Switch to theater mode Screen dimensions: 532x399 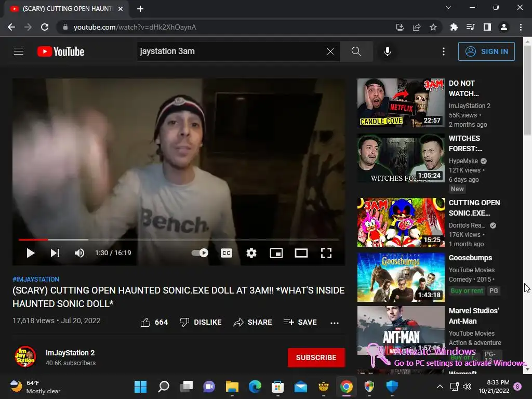(x=301, y=253)
